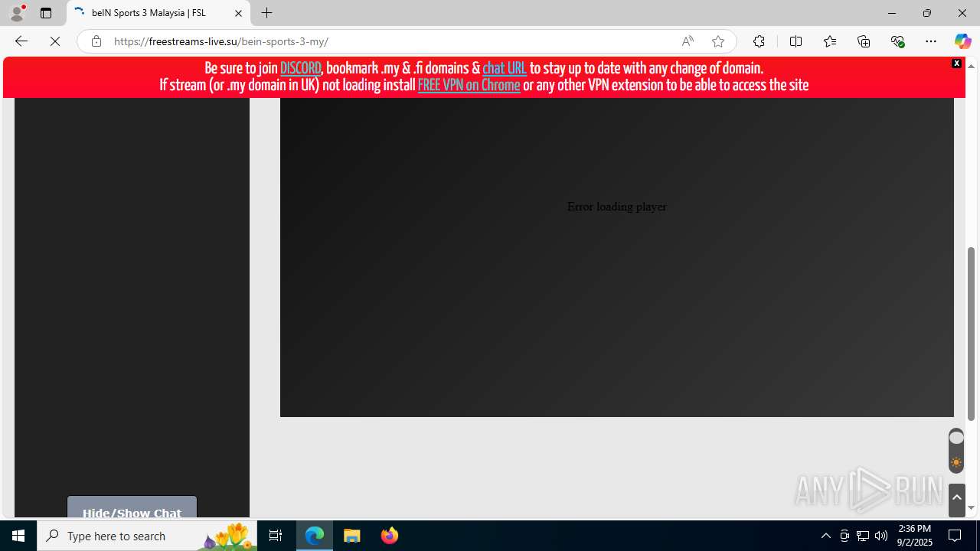Launch Firefox from taskbar
Screen dimensions: 980x551
point(389,536)
